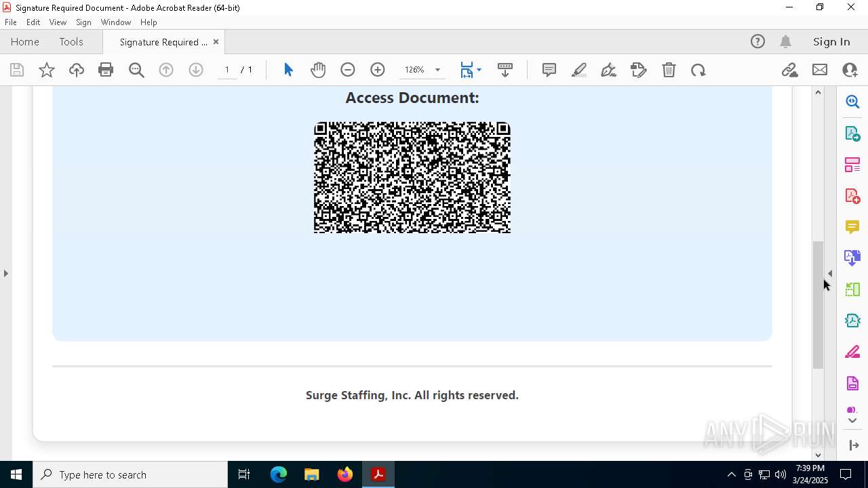Screen dimensions: 868x488
Task: Rotate the page with rotate icon
Action: click(698, 70)
